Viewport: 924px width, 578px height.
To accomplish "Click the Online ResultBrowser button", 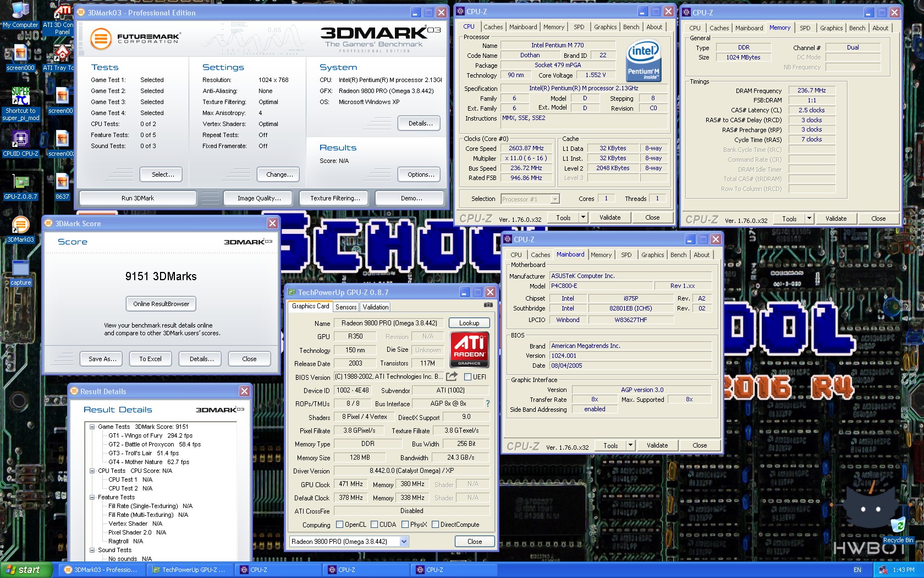I will [x=161, y=304].
